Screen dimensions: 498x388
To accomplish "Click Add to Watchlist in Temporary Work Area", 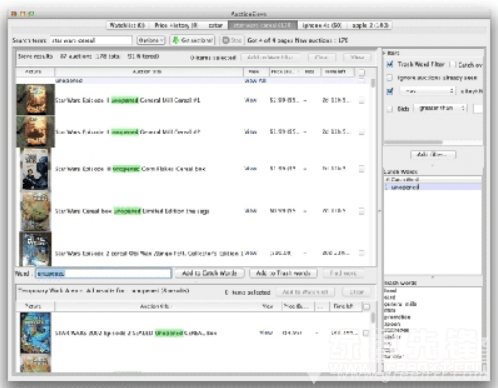I will (x=305, y=292).
